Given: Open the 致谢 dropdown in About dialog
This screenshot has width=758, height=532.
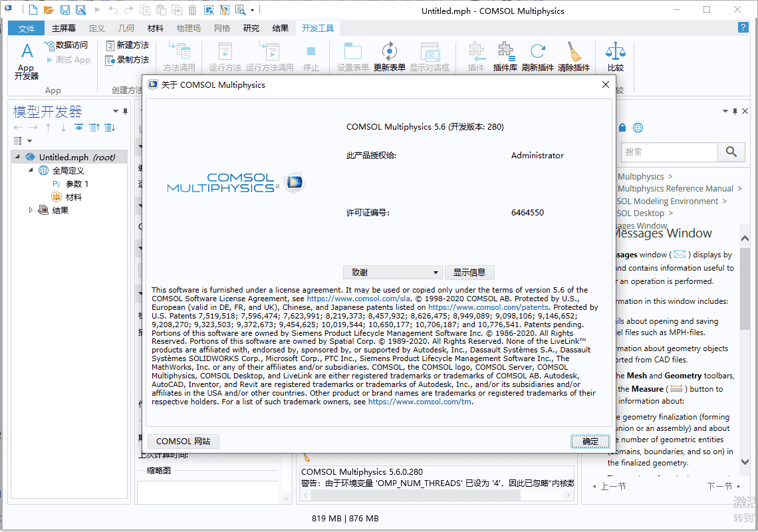Looking at the screenshot, I should pyautogui.click(x=393, y=272).
